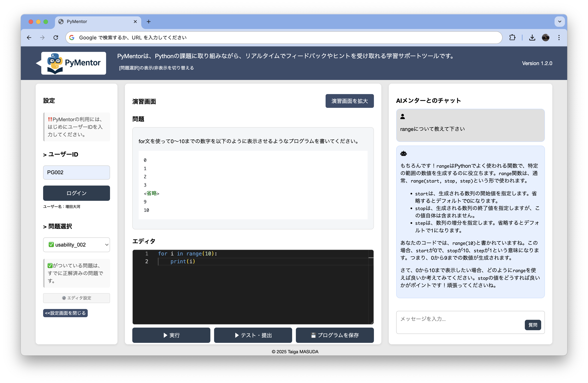Viewport: 588px width, 383px height.
Task: Click the ユーザー名:増田大河 label
Action: (x=62, y=207)
